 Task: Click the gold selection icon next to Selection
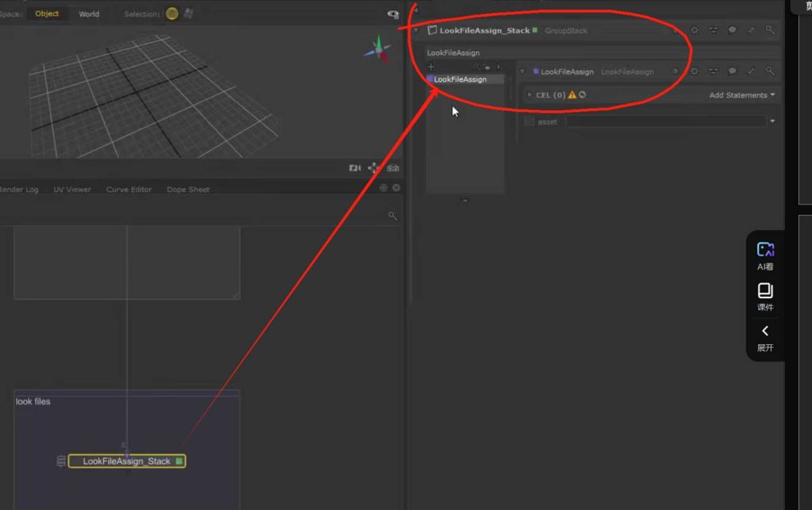pos(172,13)
